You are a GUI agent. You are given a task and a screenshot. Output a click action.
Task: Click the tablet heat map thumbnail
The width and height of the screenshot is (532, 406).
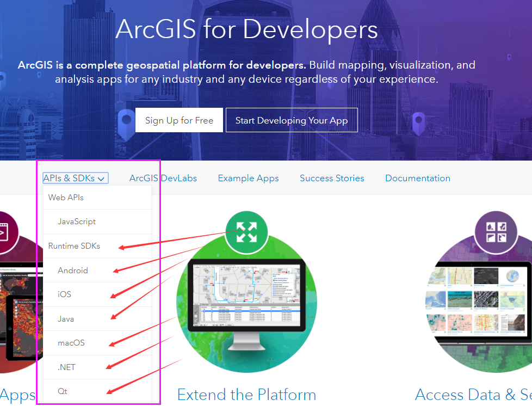pos(24,328)
